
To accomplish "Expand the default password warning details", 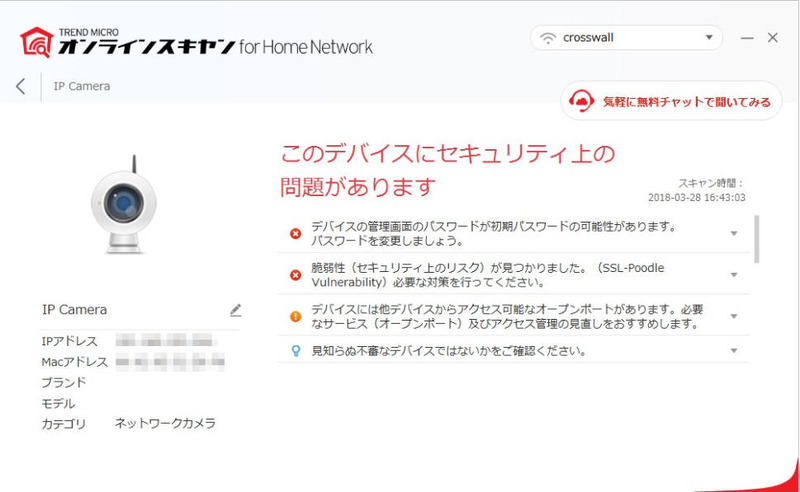I will pyautogui.click(x=733, y=234).
